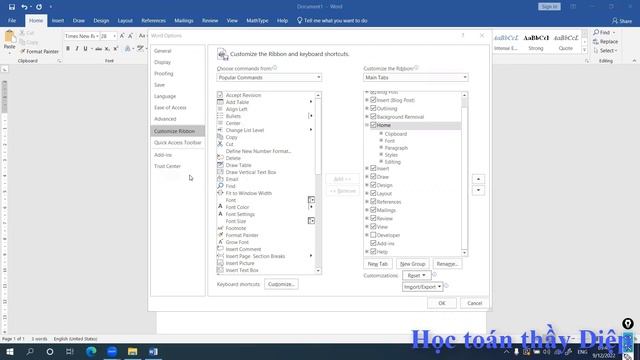Enable the Developer tab checkbox

point(373,235)
